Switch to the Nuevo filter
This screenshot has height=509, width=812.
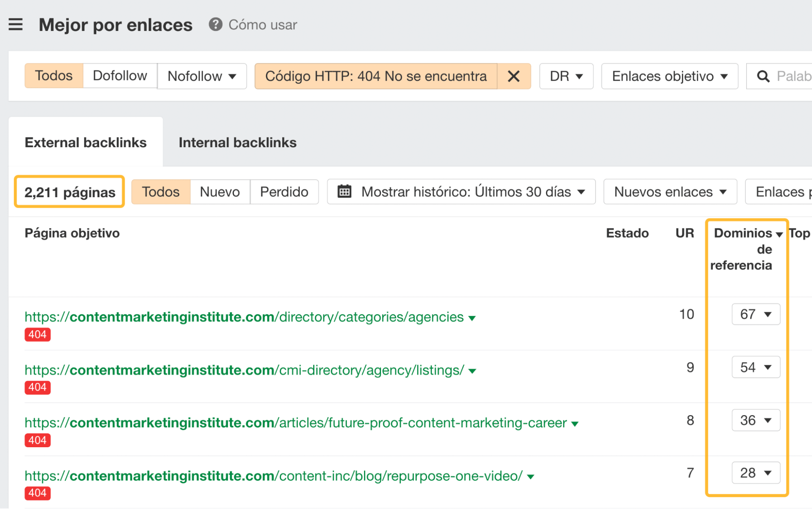tap(219, 191)
